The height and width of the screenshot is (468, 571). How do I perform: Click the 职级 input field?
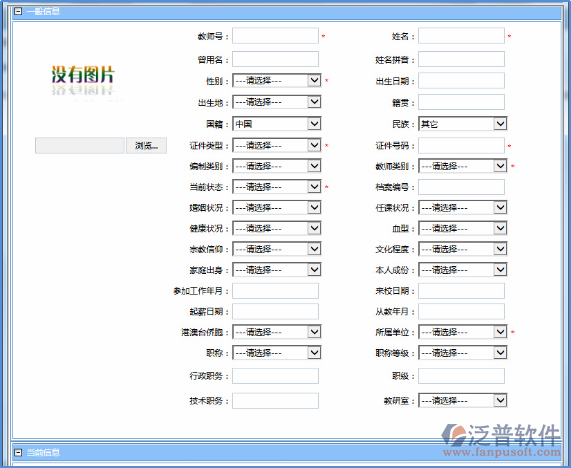click(x=461, y=376)
